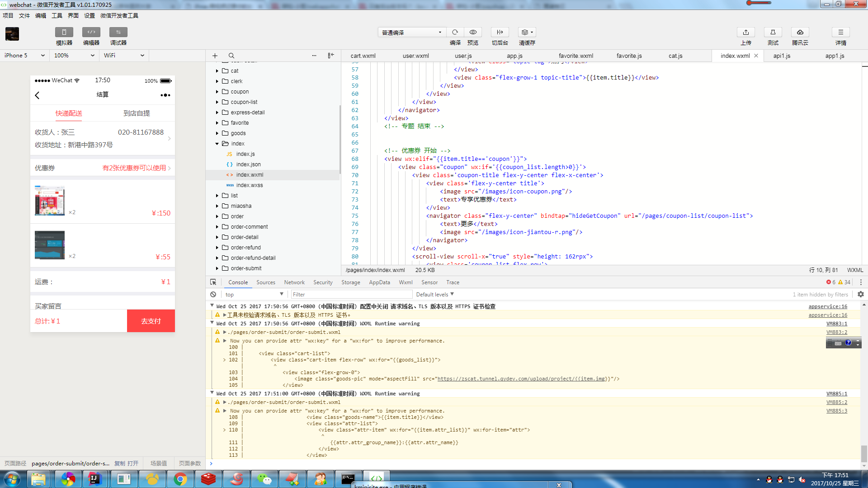Collapse the file tree panel icon

click(x=331, y=56)
